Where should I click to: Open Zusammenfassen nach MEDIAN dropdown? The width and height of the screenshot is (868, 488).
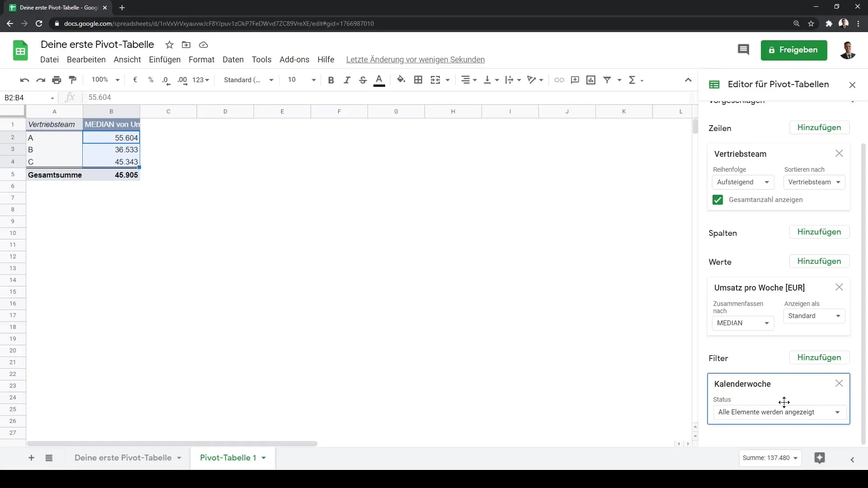point(743,323)
